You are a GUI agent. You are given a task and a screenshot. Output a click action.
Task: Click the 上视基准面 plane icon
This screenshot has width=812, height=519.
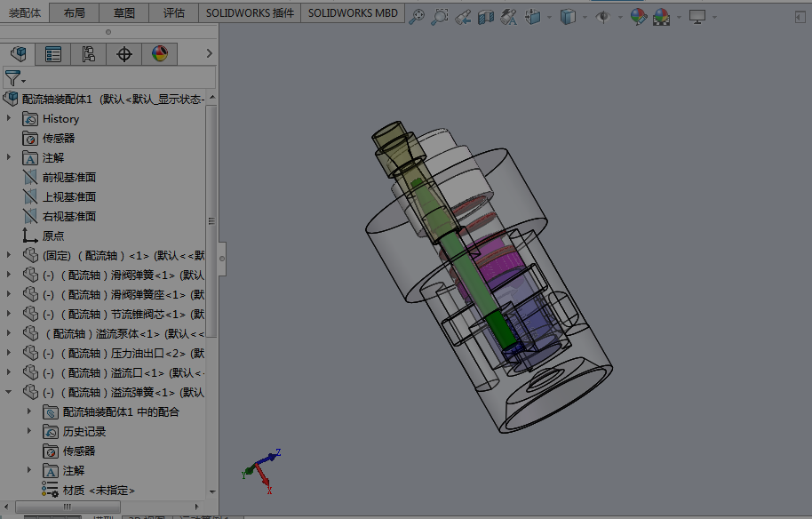click(x=30, y=196)
